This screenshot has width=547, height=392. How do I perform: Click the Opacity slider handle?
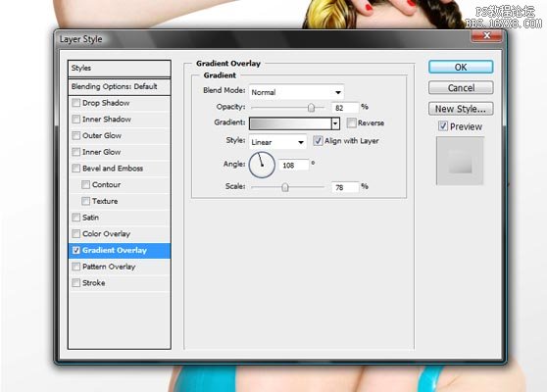[311, 108]
